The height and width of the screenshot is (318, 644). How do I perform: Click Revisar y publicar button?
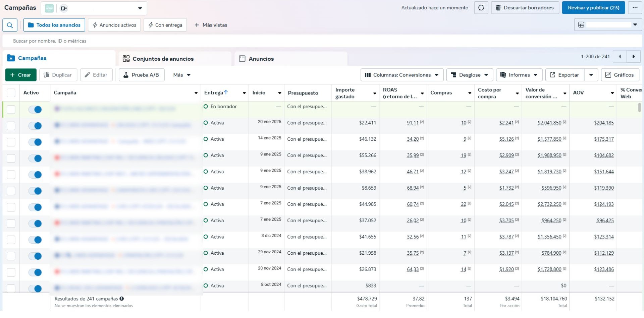[x=593, y=8]
